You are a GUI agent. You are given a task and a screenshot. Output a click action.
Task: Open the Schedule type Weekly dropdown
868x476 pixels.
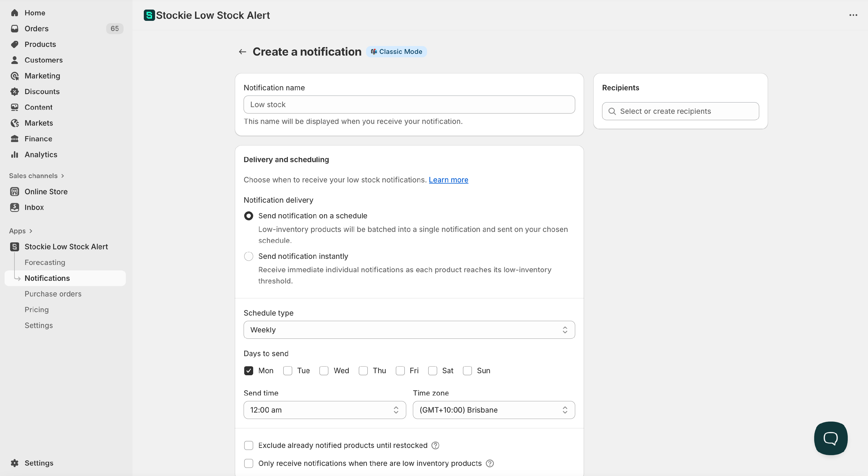pyautogui.click(x=409, y=330)
